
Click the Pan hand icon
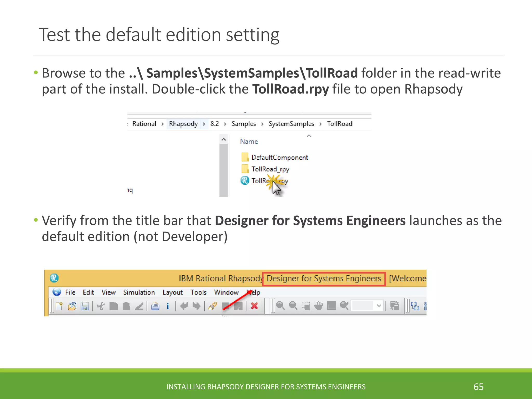(318, 306)
